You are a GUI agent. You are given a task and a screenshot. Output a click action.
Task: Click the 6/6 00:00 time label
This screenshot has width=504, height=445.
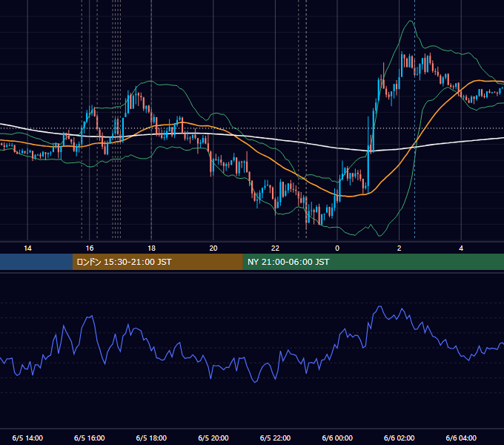(x=337, y=438)
